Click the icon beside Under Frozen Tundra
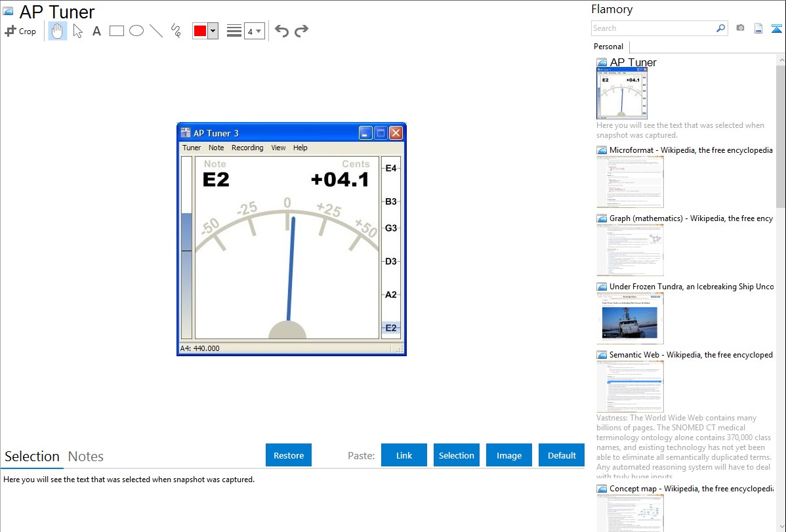The height and width of the screenshot is (532, 786). (x=602, y=287)
